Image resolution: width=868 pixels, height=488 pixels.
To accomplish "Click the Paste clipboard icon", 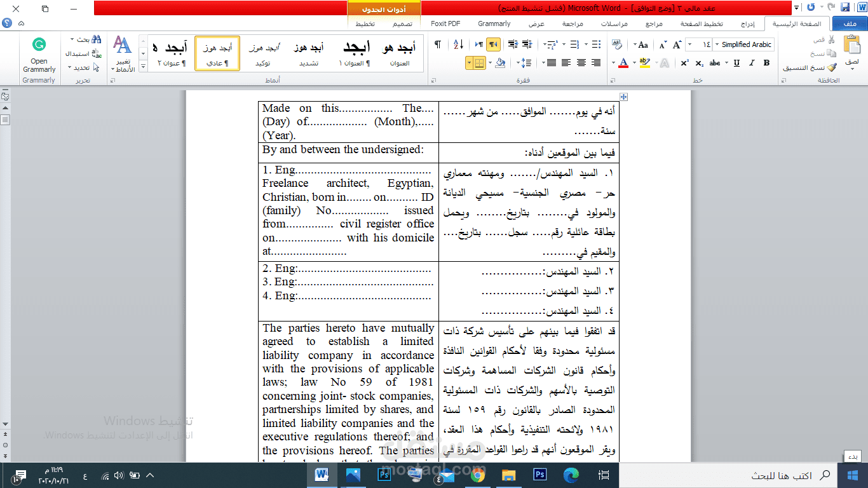I will (x=851, y=44).
